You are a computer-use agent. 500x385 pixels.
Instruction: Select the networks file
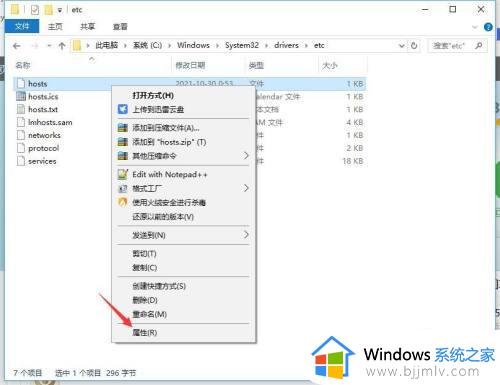(x=44, y=135)
